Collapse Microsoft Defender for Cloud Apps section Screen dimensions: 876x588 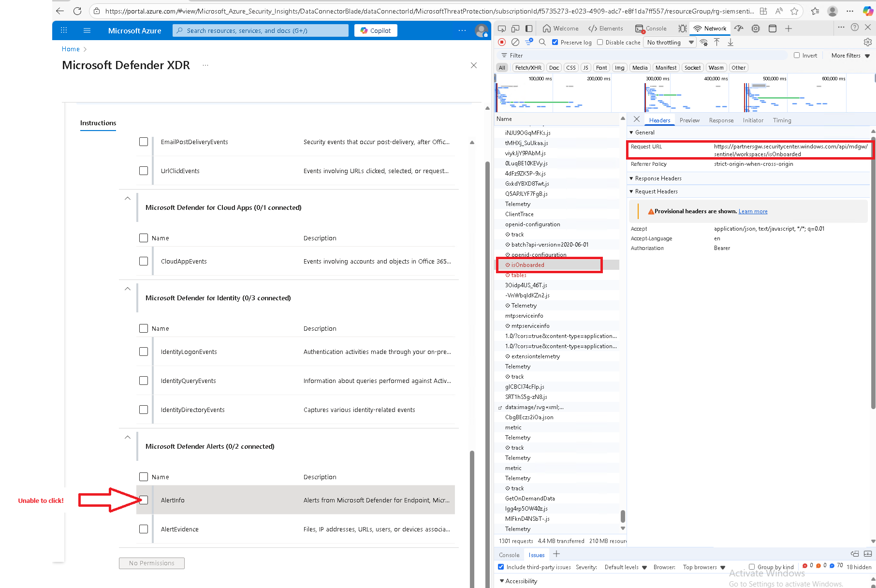coord(128,198)
